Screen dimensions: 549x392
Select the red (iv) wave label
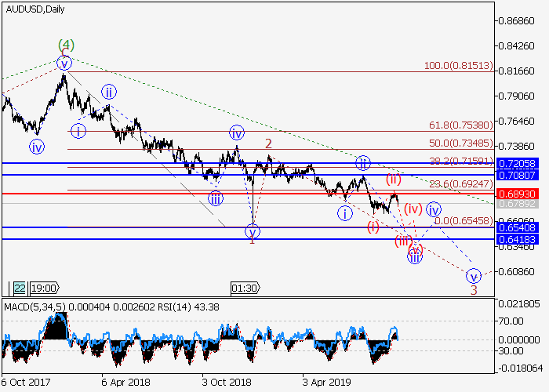click(x=413, y=209)
